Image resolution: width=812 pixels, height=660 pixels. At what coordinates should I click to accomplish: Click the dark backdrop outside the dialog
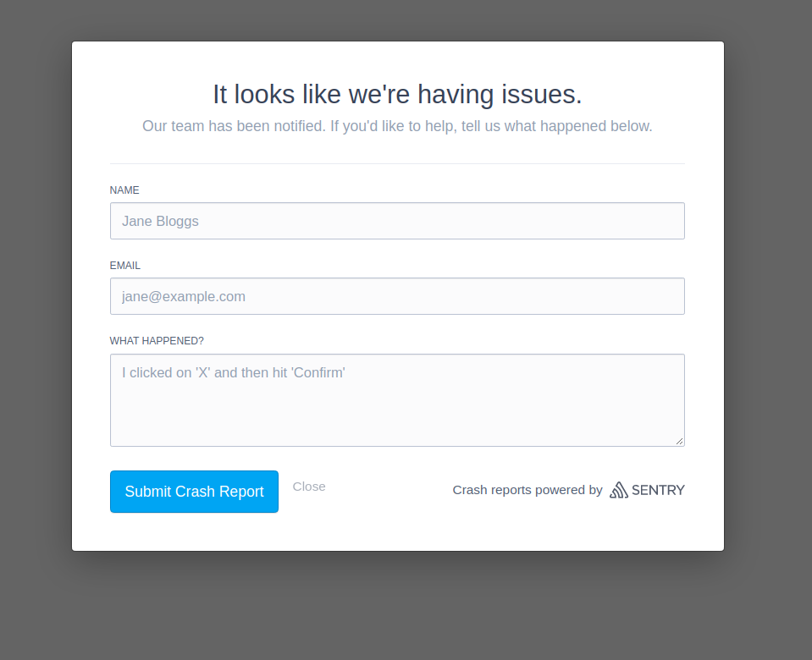tap(36, 338)
